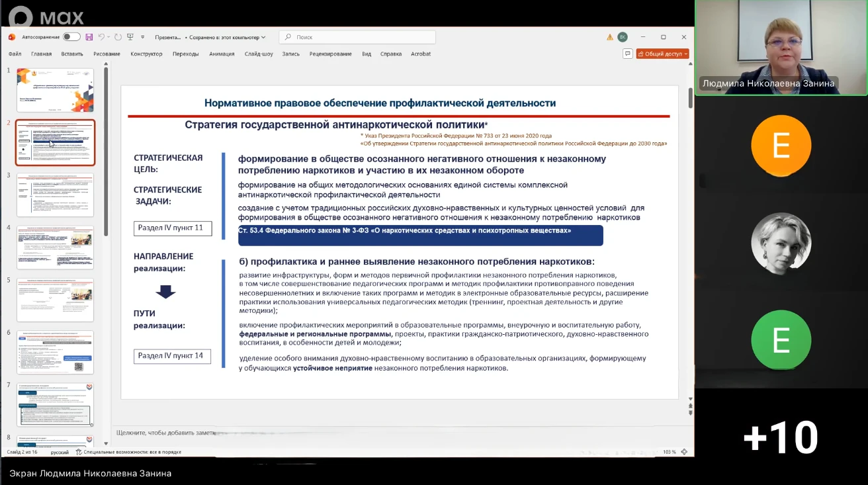
Task: Click the русский language status button
Action: (x=60, y=452)
